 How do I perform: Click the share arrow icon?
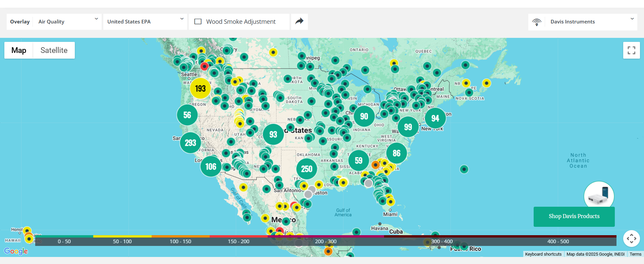[299, 21]
